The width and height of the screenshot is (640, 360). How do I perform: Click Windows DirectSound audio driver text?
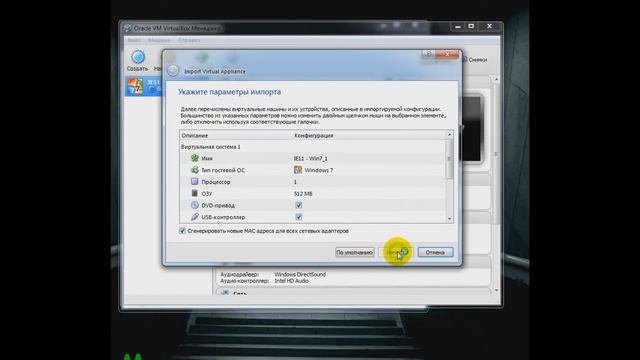pyautogui.click(x=300, y=274)
